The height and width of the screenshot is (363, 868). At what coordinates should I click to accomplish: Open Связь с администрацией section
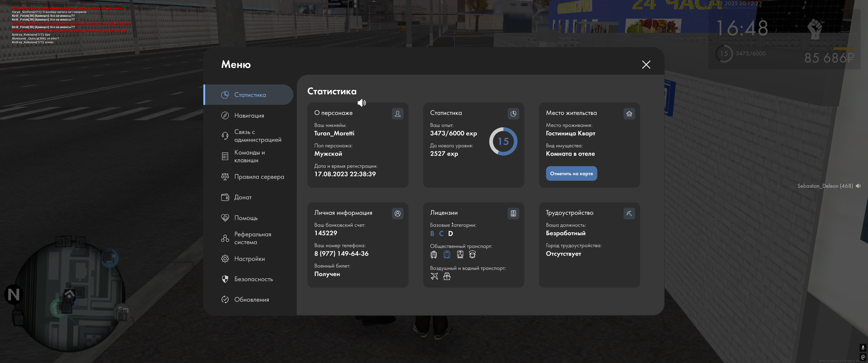(257, 136)
